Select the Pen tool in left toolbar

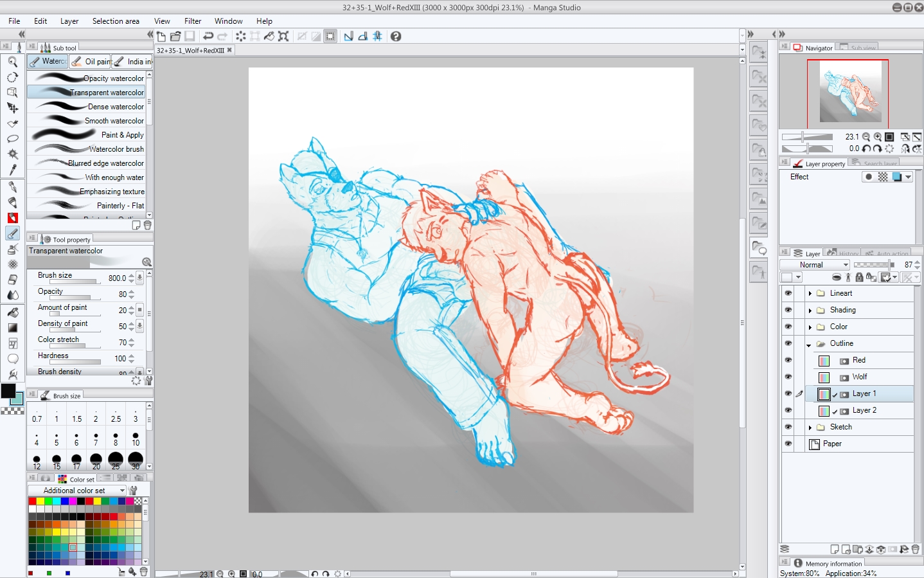pos(12,186)
